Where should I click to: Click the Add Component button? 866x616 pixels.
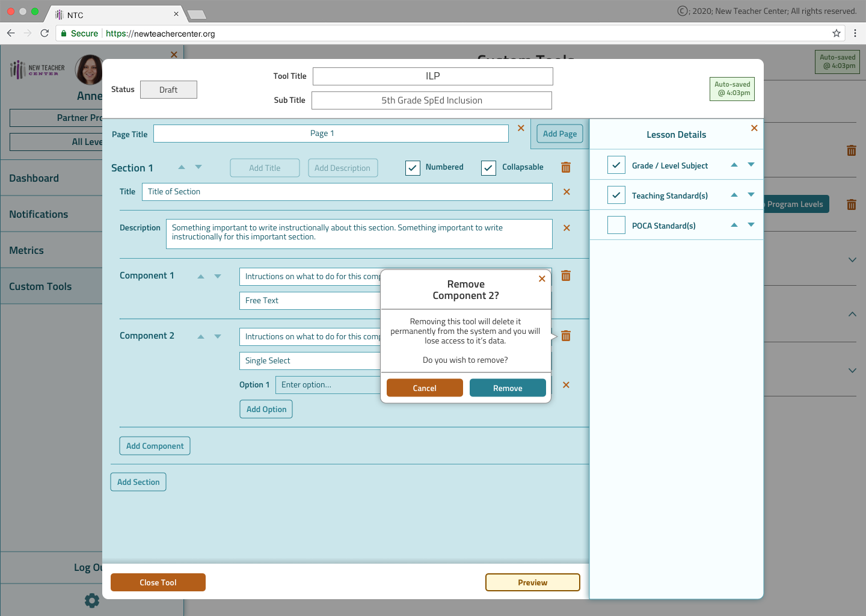coord(155,446)
